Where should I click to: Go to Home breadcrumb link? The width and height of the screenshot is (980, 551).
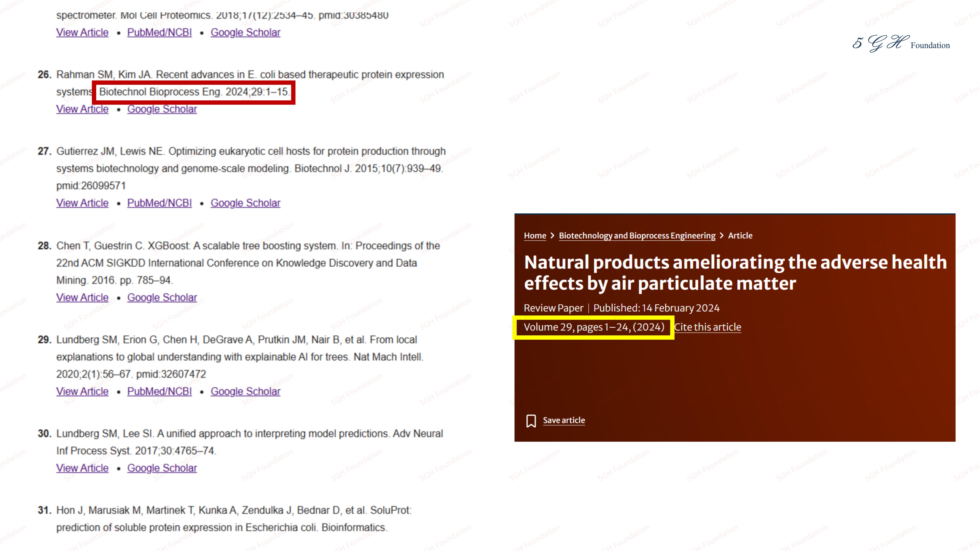534,235
